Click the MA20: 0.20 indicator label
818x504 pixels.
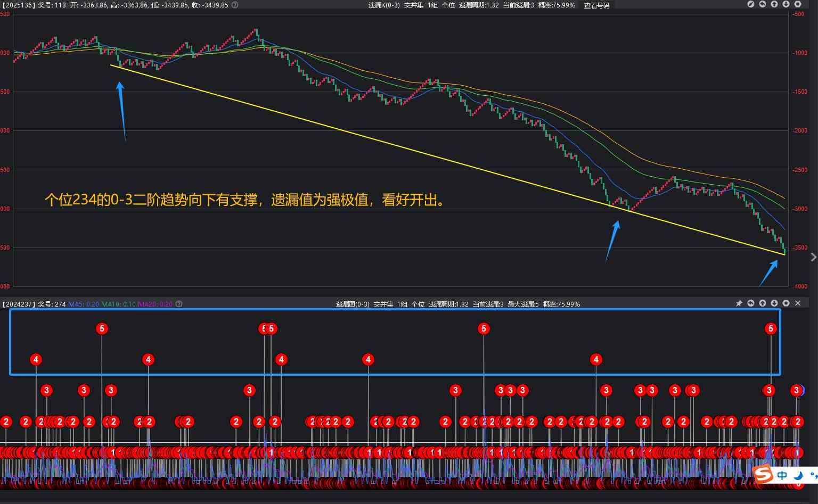pos(155,304)
